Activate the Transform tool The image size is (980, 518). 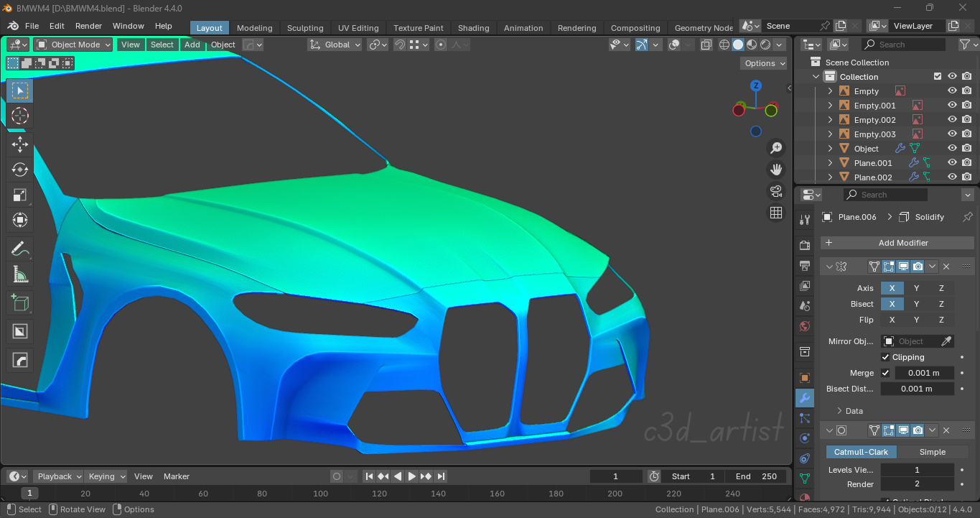[x=20, y=220]
